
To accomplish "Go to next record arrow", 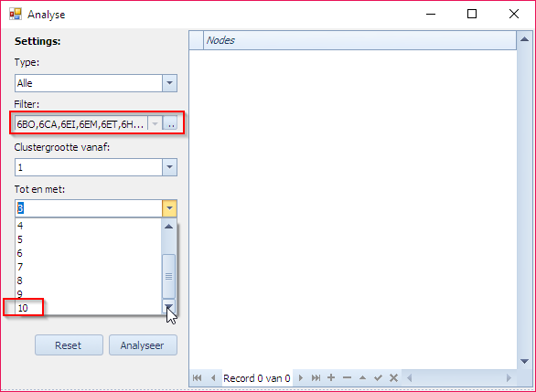I will 301,378.
